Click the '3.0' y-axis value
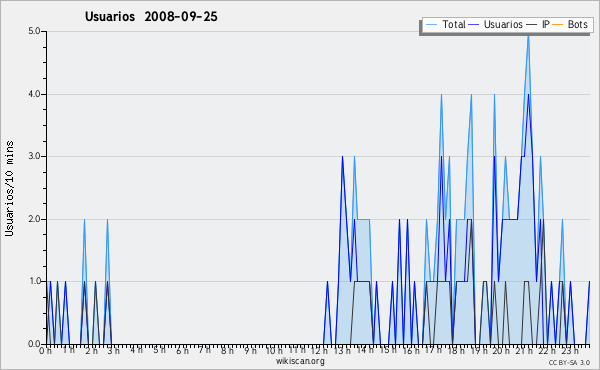Image resolution: width=600 pixels, height=370 pixels. (34, 156)
